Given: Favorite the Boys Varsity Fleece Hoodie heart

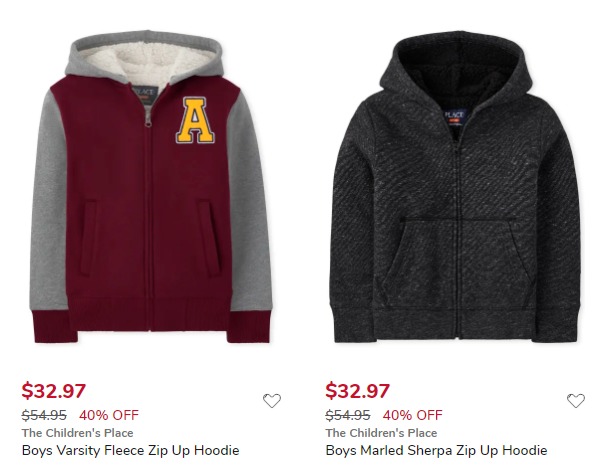Looking at the screenshot, I should pyautogui.click(x=272, y=401).
